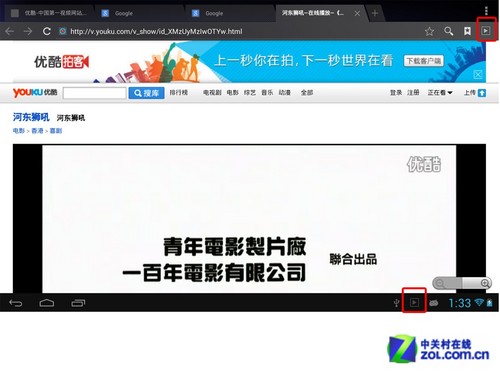500x375 pixels.
Task: Tap the Android back button
Action: tap(15, 303)
